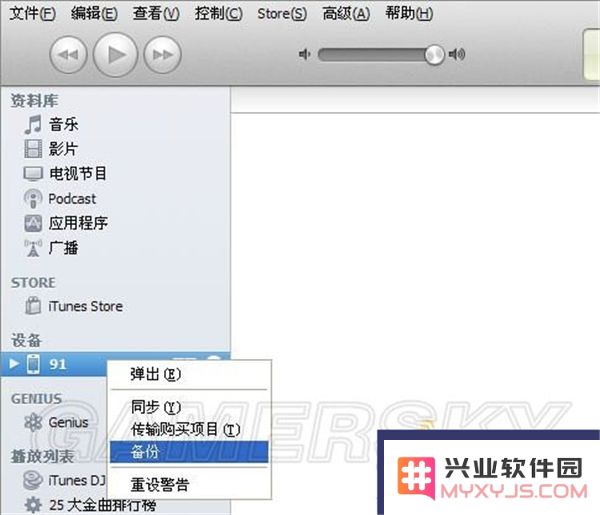Screen dimensions: 600x515
Task: Select Podcast label in sidebar
Action: [x=72, y=199]
